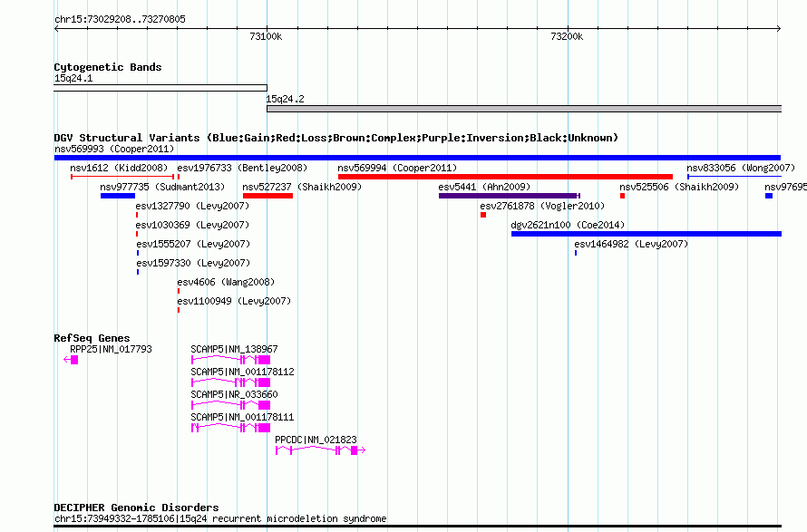Select dgv2621n100 (Coe2014) blue gain bar

647,234
